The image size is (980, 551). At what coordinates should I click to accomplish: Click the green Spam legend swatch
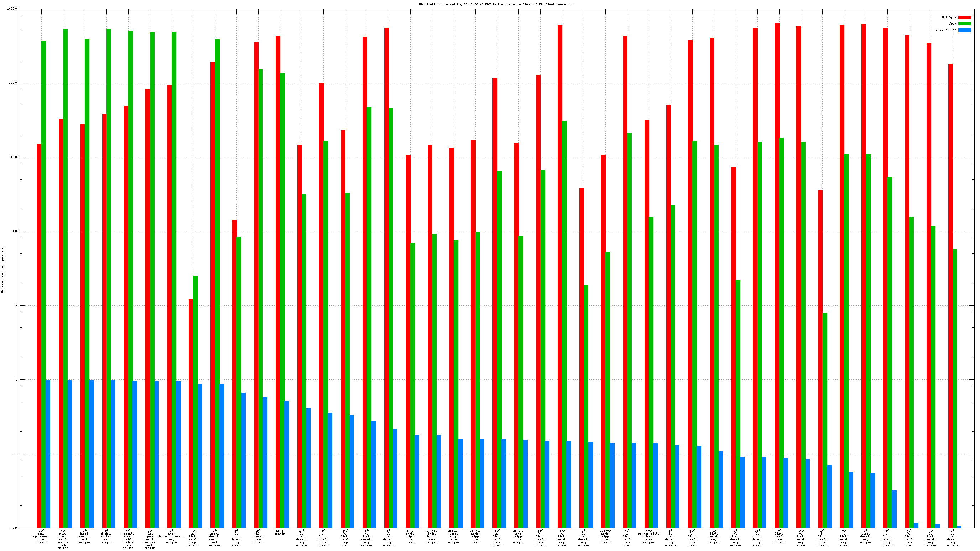(964, 23)
